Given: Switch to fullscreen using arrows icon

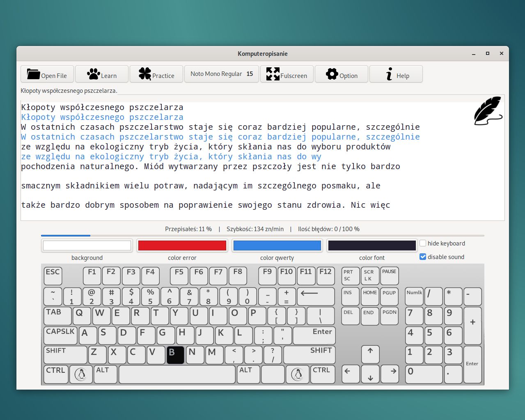Looking at the screenshot, I should point(287,74).
